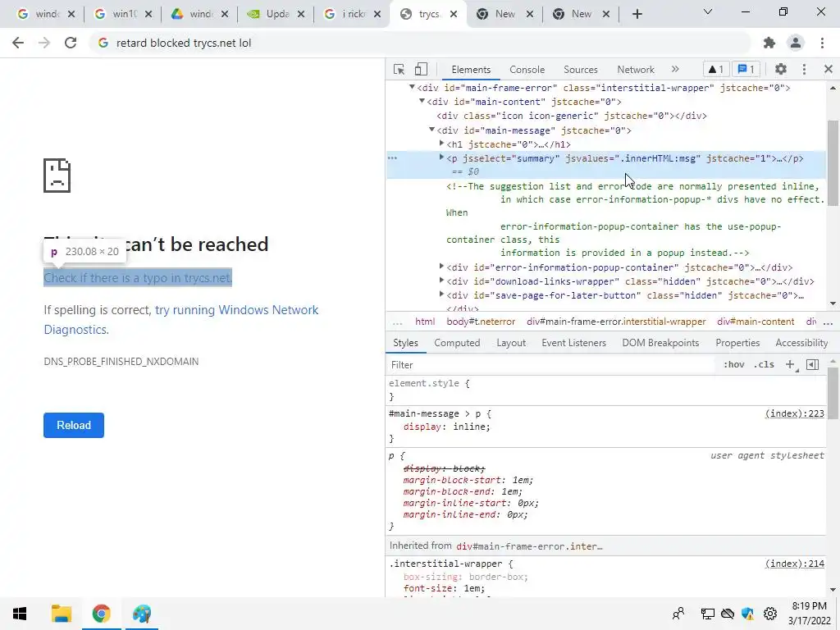Click html in the breadcrumb bar

pos(425,322)
